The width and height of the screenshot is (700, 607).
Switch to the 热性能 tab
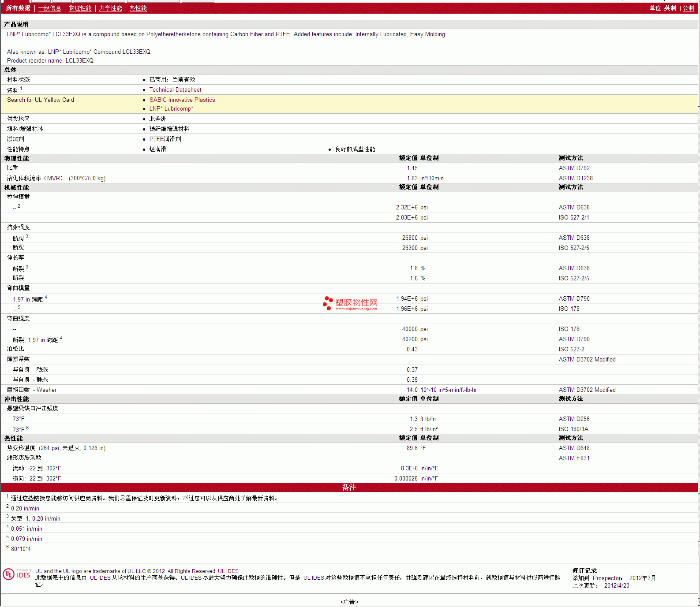tap(138, 8)
